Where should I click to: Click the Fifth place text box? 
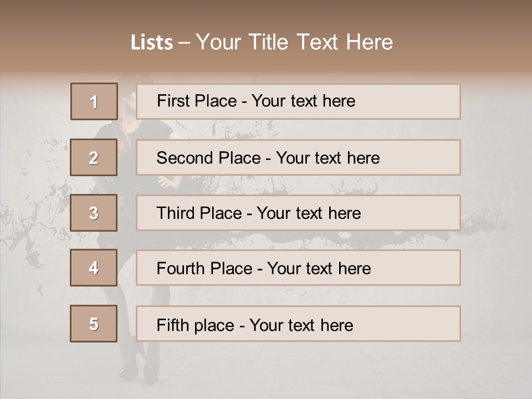(x=298, y=324)
